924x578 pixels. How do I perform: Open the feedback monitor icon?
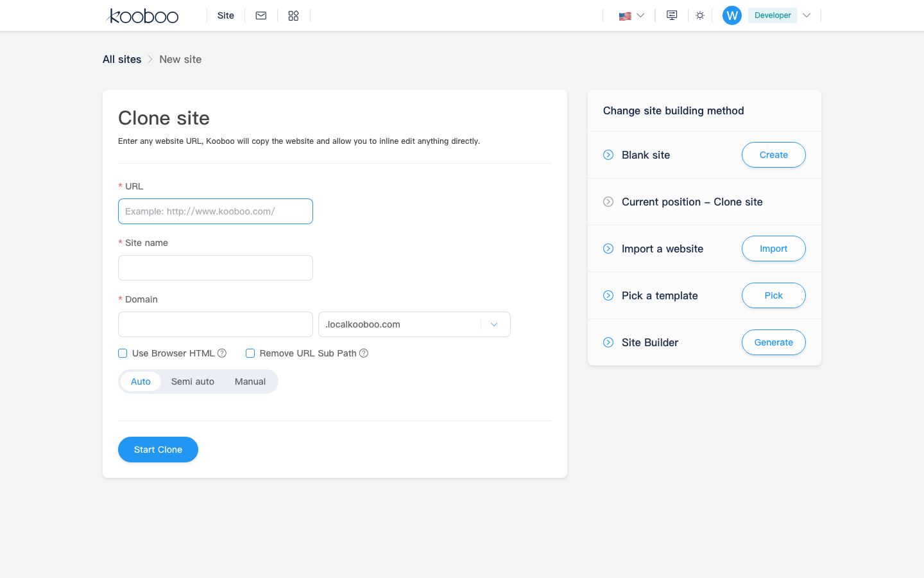pos(672,15)
